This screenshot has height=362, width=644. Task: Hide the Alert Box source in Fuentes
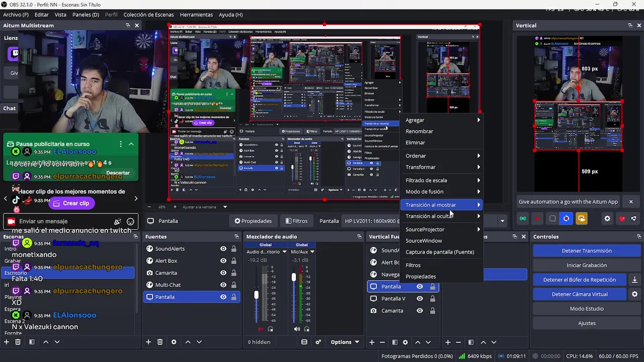coord(223,261)
